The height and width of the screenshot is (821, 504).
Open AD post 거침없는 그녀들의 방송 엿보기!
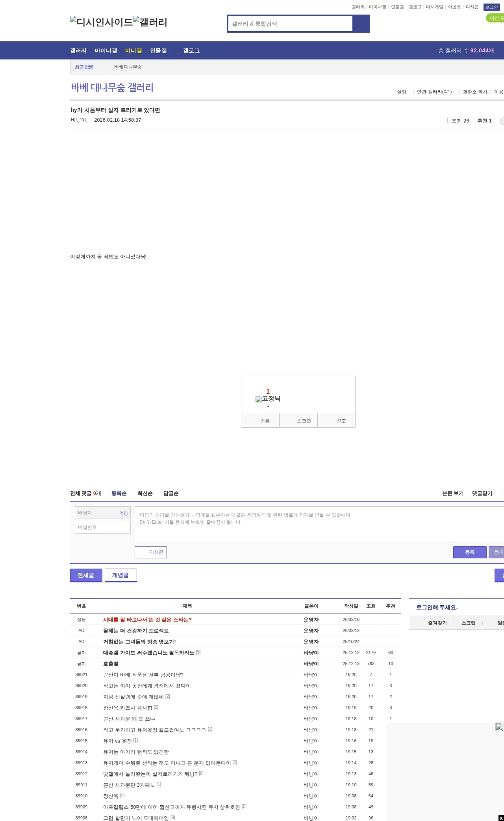point(139,641)
